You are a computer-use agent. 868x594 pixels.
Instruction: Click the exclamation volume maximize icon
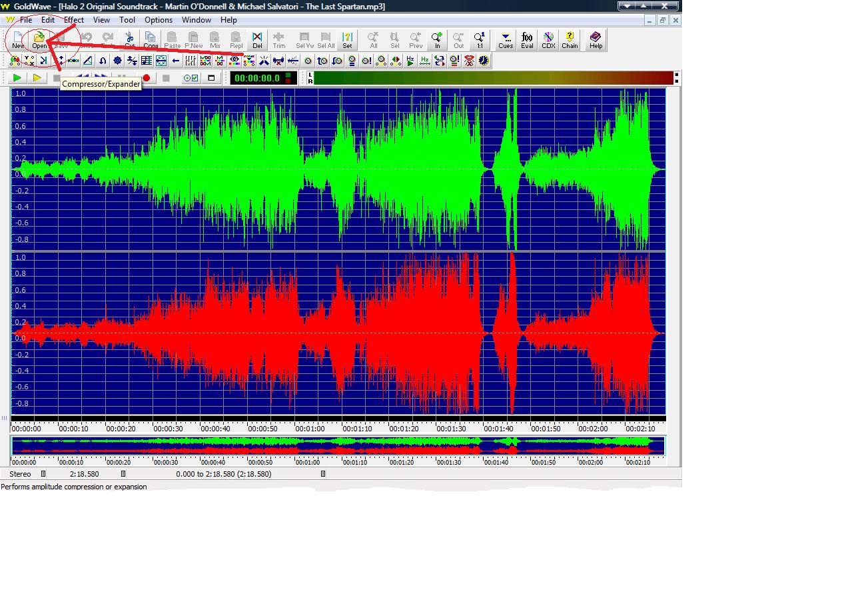tap(366, 61)
